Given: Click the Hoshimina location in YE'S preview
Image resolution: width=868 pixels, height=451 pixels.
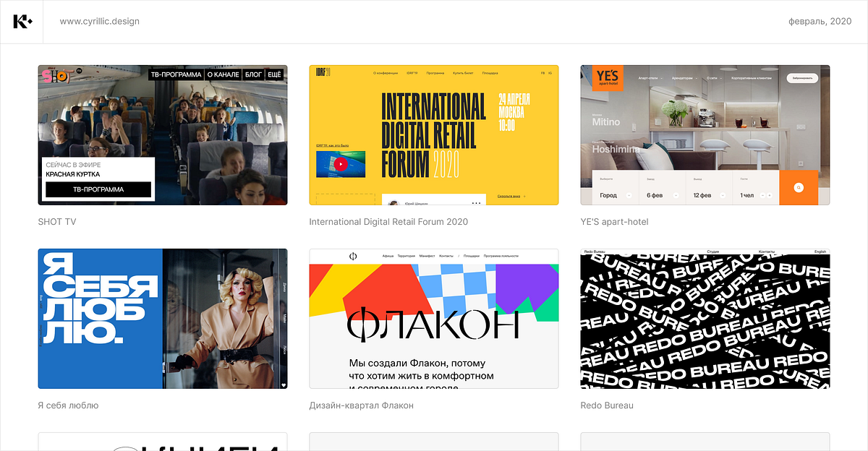Looking at the screenshot, I should click(x=616, y=150).
